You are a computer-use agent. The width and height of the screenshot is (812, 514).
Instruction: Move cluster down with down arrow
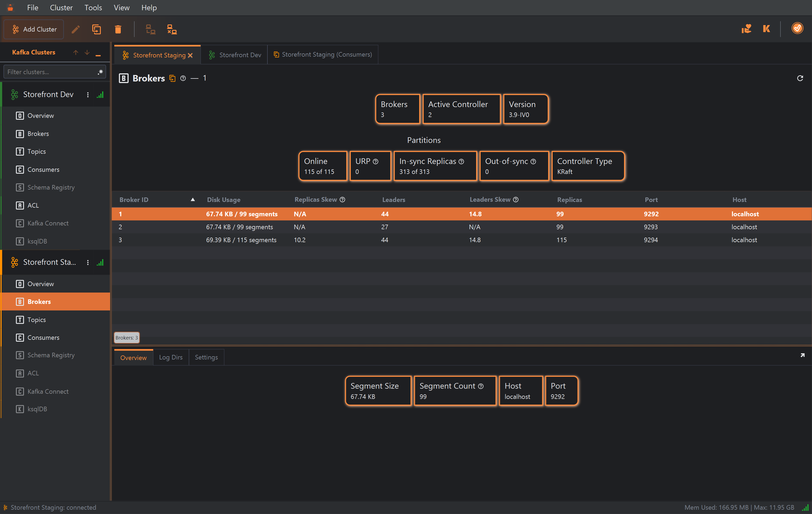pos(87,52)
